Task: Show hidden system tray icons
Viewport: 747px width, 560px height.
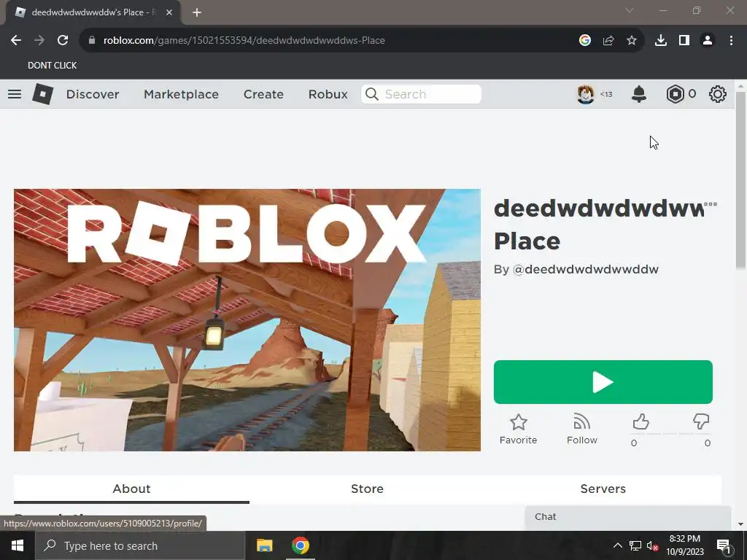Action: coord(617,545)
